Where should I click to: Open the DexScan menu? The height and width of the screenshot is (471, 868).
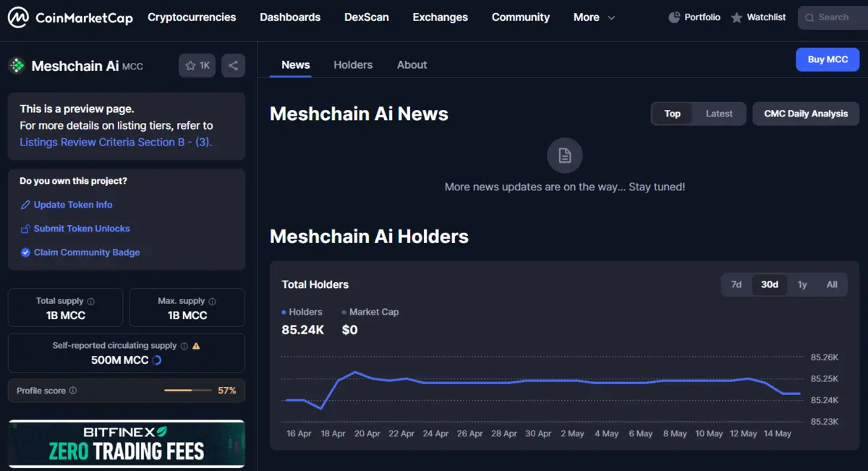point(366,17)
